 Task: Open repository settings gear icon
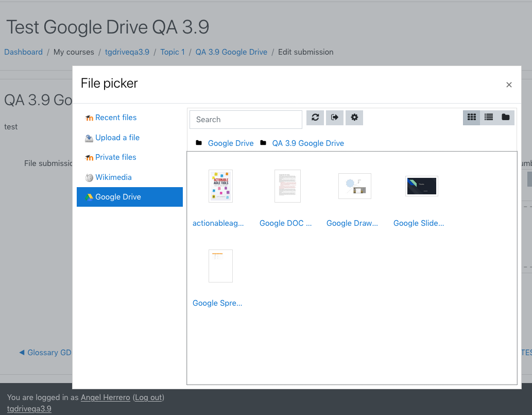click(354, 118)
